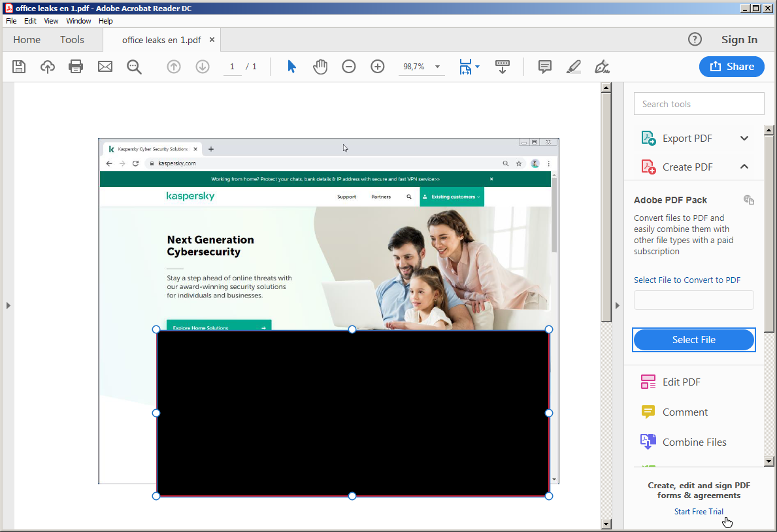Open the fit page options dropdown arrow
The height and width of the screenshot is (532, 777).
pos(477,67)
